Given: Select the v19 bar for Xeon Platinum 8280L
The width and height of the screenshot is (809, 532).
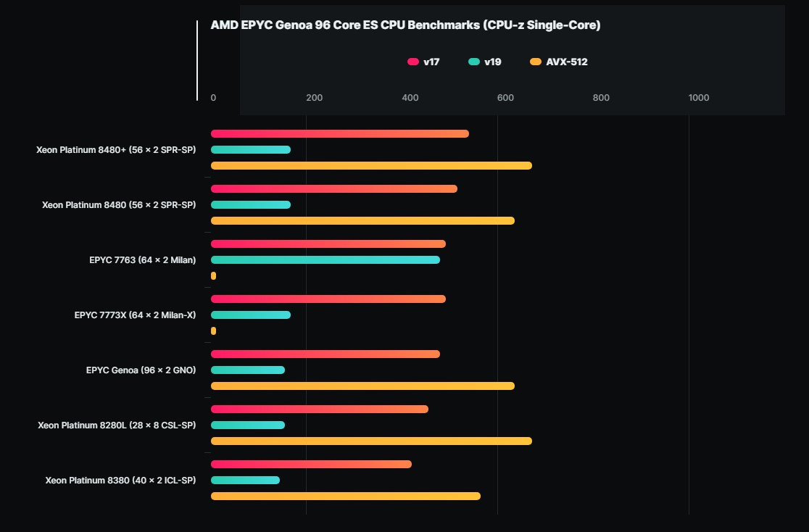Looking at the screenshot, I should pyautogui.click(x=247, y=425).
